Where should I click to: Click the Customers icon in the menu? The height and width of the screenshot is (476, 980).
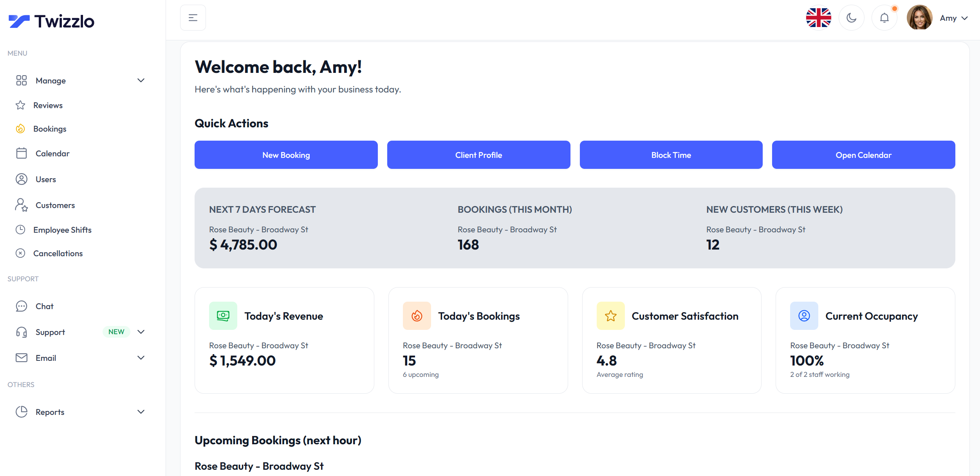(x=21, y=205)
